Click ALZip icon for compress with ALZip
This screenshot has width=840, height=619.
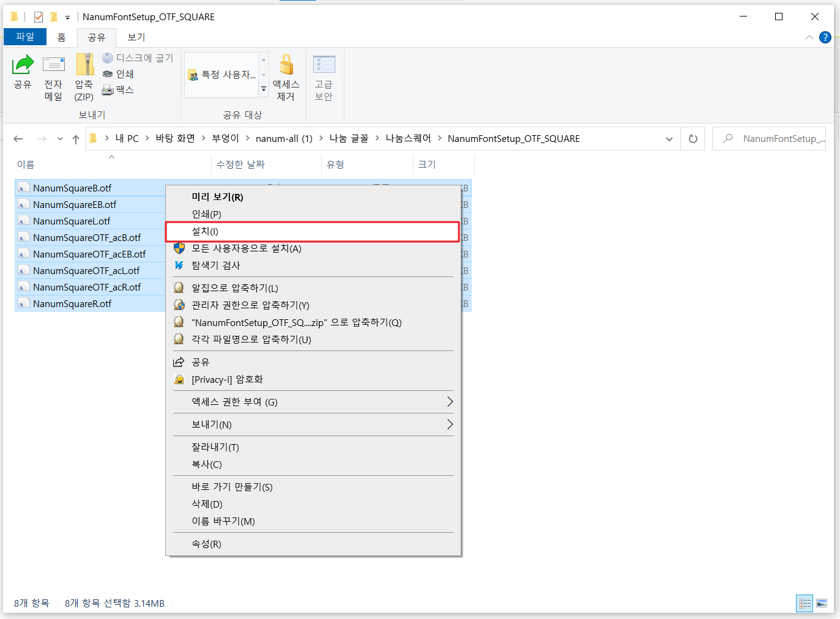(179, 287)
